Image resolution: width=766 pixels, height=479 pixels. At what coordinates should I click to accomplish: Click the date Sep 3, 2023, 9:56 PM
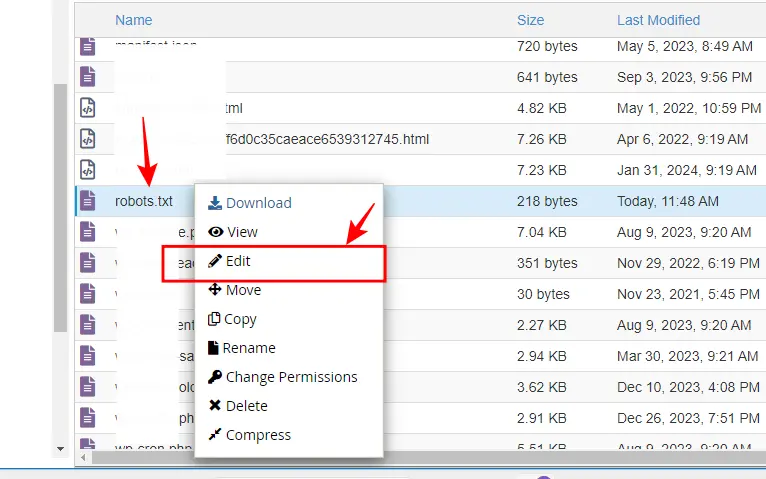[684, 77]
